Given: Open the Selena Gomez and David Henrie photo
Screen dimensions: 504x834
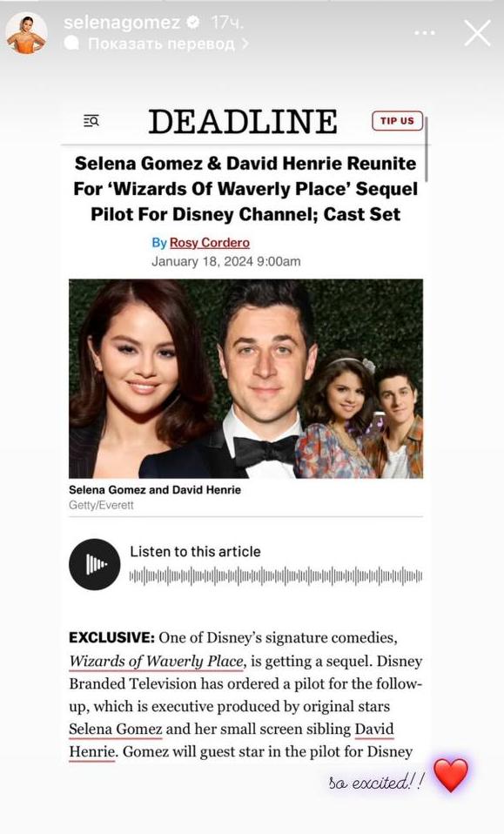Looking at the screenshot, I should click(x=245, y=379).
